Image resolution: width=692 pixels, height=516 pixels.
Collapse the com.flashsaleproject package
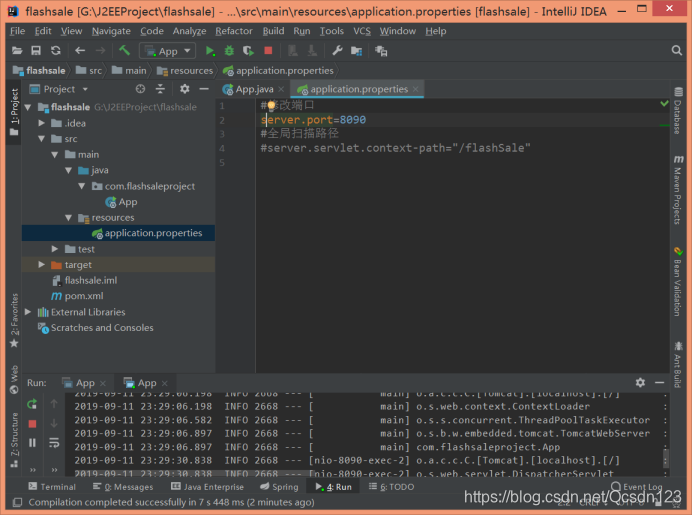pyautogui.click(x=82, y=186)
